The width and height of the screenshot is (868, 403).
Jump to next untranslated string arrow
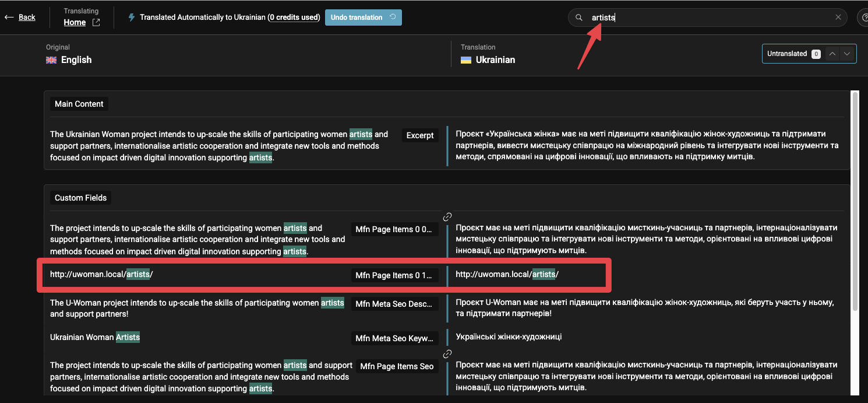[x=847, y=54]
